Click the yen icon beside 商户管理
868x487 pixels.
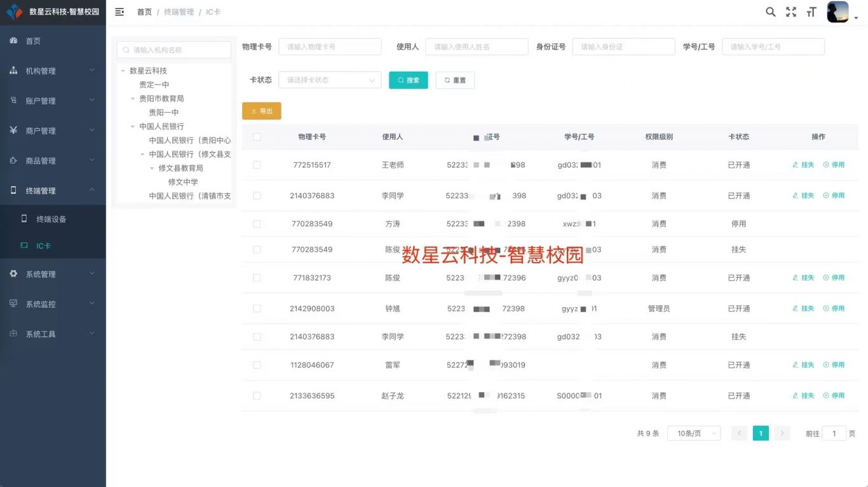click(x=13, y=130)
